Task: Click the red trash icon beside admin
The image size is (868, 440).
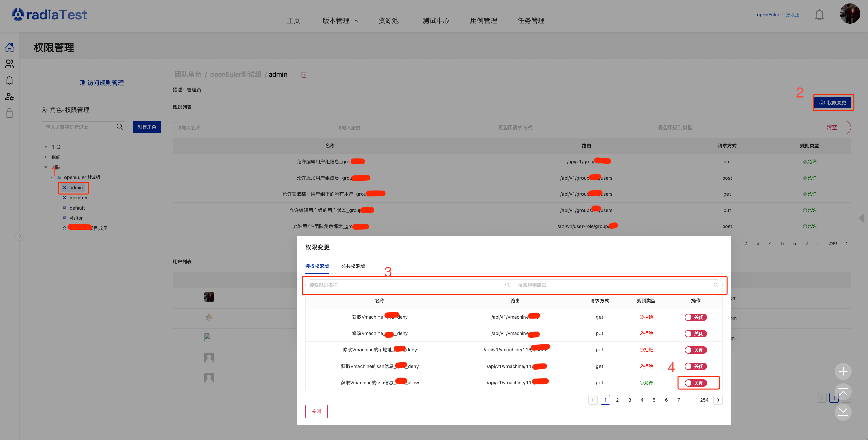Action: (x=304, y=75)
